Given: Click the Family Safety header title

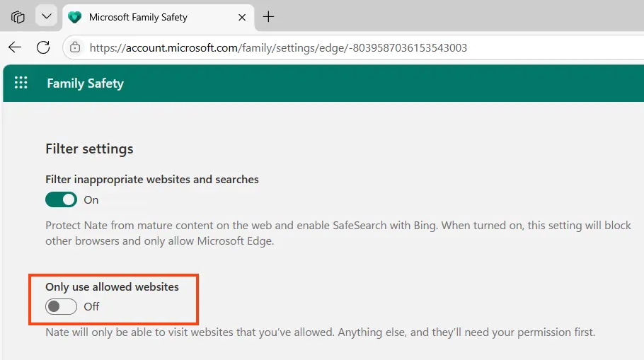Looking at the screenshot, I should (x=85, y=83).
